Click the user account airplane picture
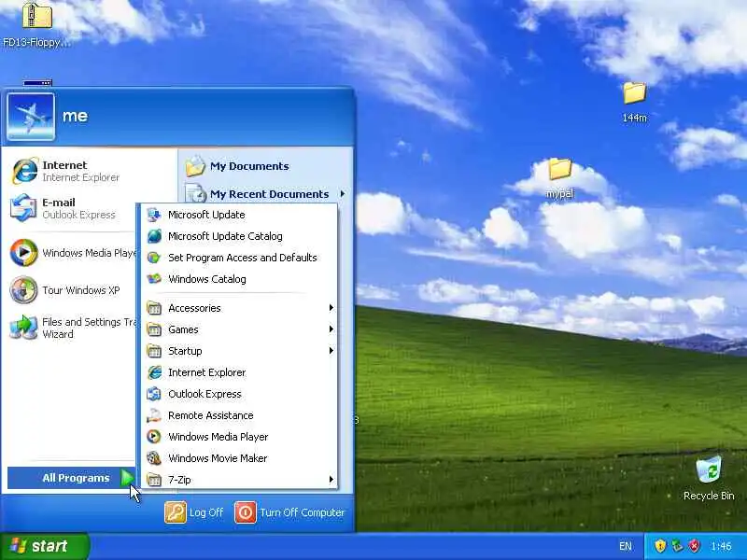 point(31,117)
